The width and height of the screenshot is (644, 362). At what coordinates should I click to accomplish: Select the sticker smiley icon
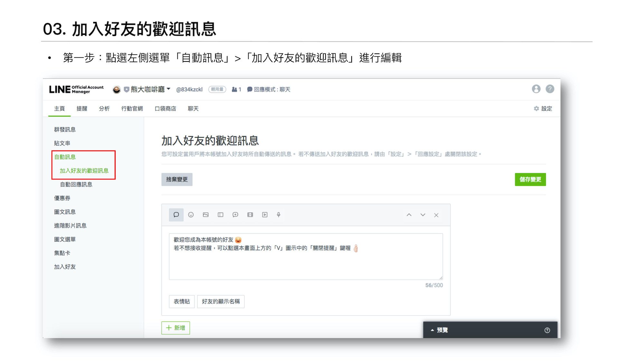tap(191, 215)
